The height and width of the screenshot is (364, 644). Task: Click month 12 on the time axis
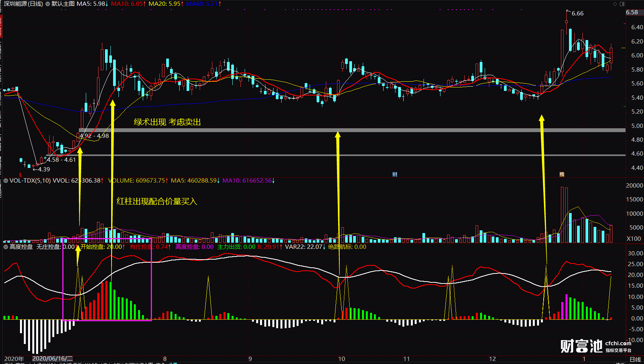[x=492, y=359]
